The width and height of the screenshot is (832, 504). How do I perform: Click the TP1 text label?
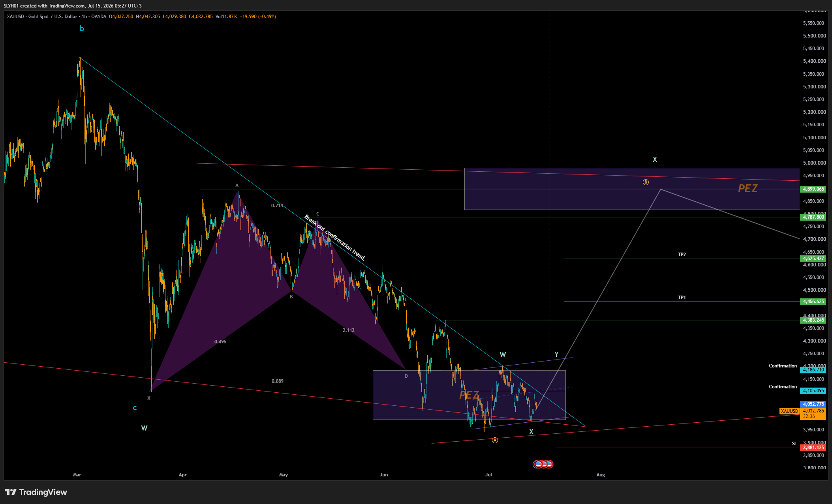[x=682, y=298]
